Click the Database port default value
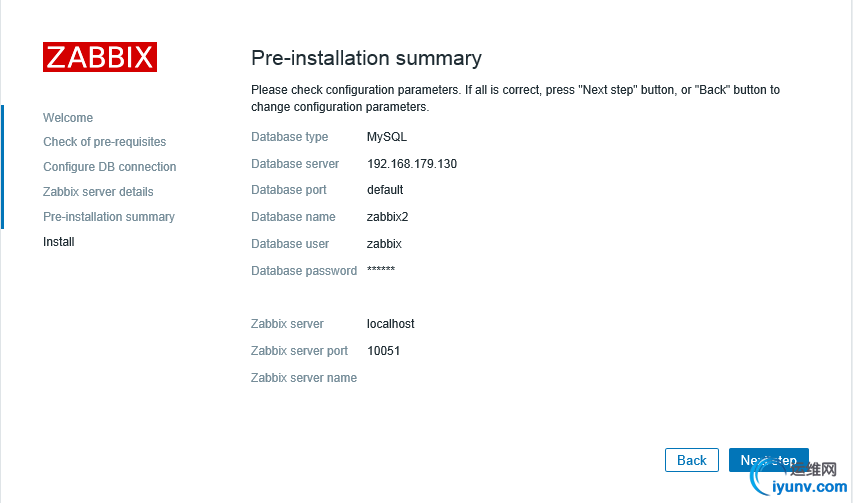The height and width of the screenshot is (503, 853). coord(385,190)
